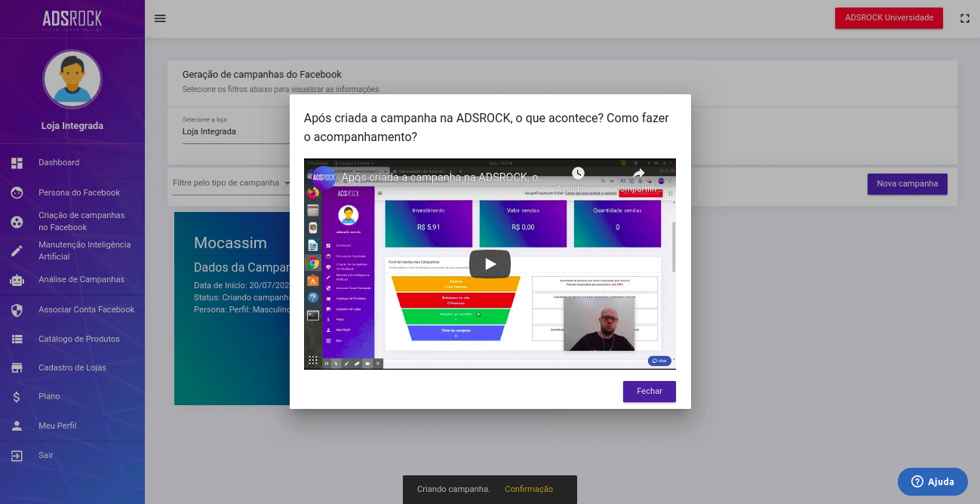This screenshot has height=504, width=980.
Task: Click the Análise de Campanhas robot icon
Action: [17, 280]
